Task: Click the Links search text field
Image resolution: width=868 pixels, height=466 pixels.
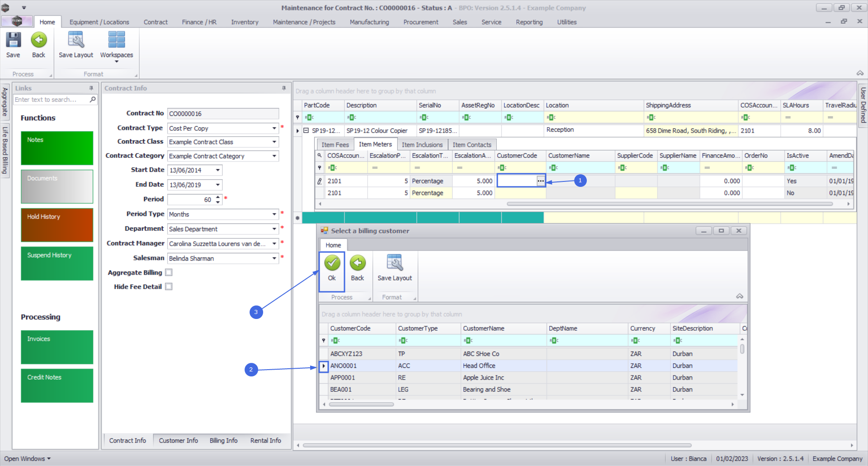Action: tap(51, 100)
